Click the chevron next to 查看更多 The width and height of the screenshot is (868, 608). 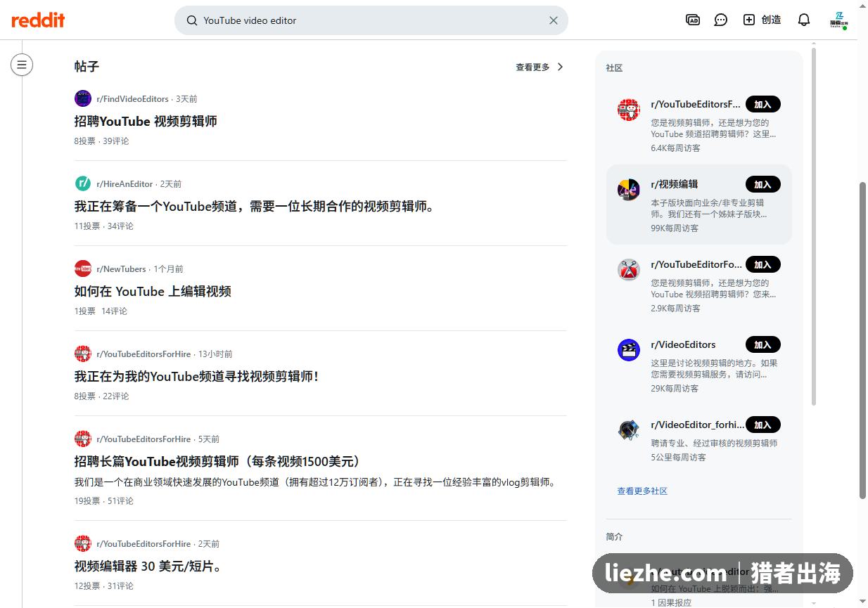(x=561, y=67)
